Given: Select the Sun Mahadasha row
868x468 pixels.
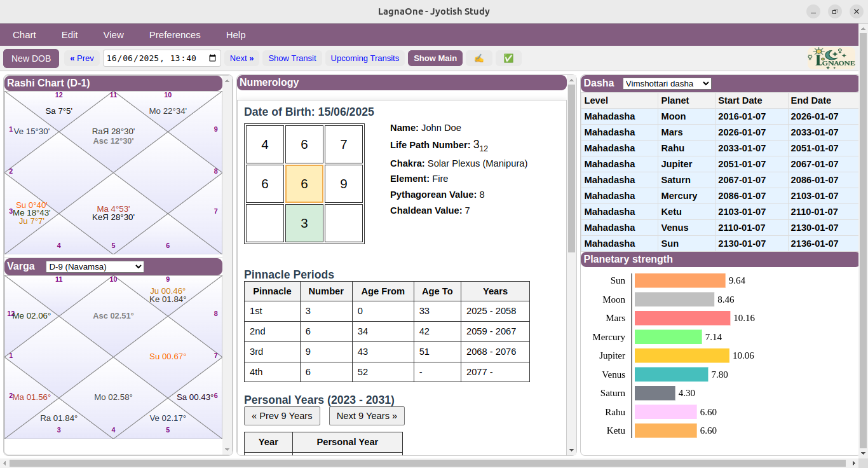Looking at the screenshot, I should tap(720, 244).
